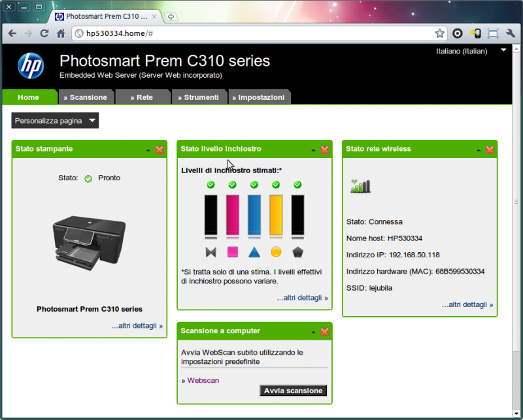Click the printer image in Stato stampante
Image resolution: width=523 pixels, height=420 pixels.
click(x=90, y=243)
